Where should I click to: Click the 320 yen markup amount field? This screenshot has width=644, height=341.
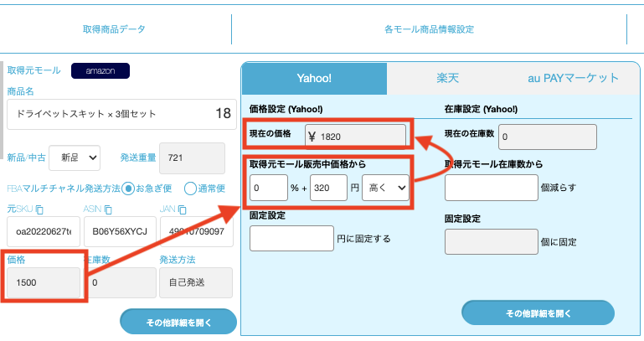click(x=327, y=188)
